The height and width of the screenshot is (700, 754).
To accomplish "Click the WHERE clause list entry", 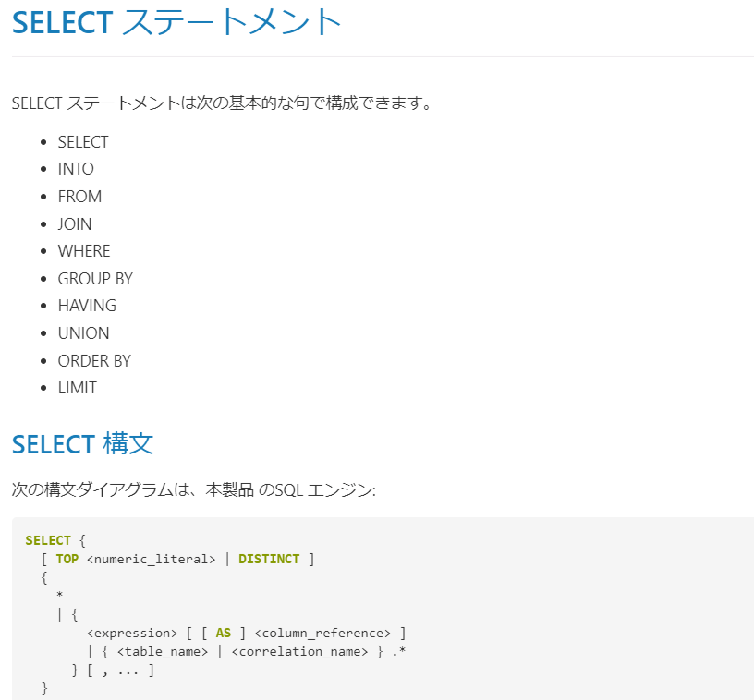I will point(84,251).
